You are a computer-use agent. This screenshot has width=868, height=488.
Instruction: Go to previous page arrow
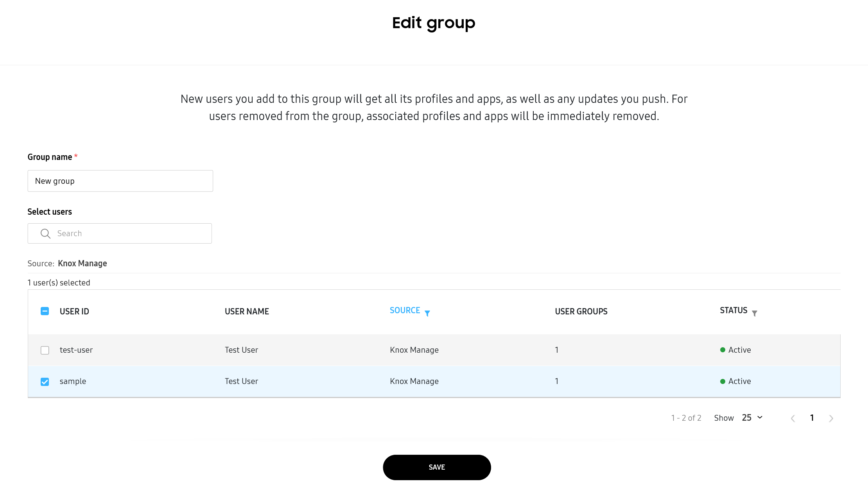coord(793,418)
